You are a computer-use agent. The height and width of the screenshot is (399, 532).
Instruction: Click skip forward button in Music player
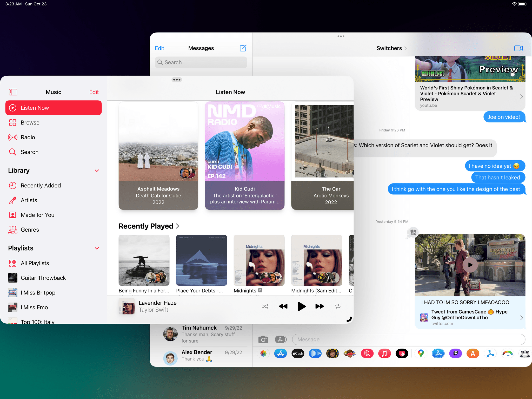pyautogui.click(x=320, y=306)
